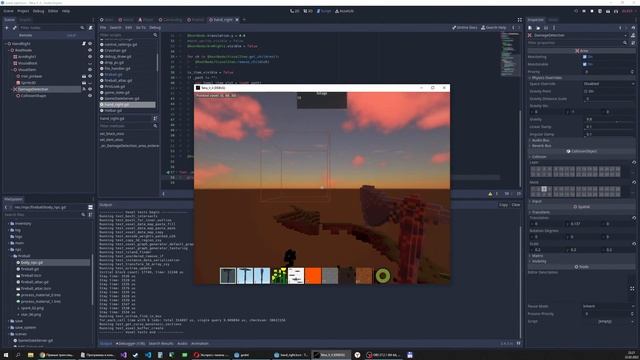Toggle FileSystem split view icon

[90, 207]
